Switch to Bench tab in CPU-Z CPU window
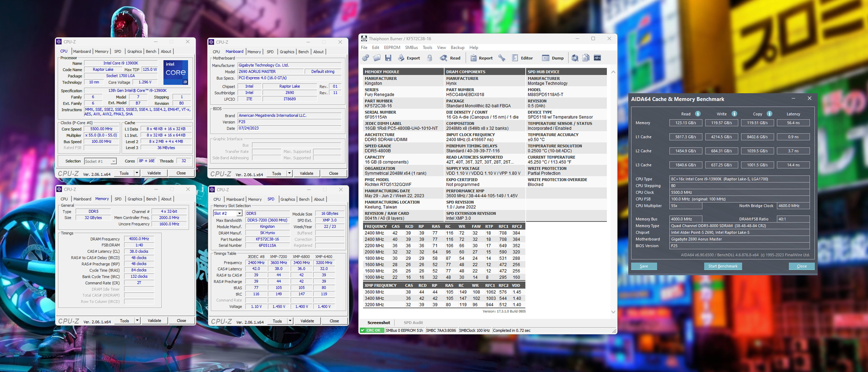Image resolution: width=868 pixels, height=372 pixels. tap(151, 51)
